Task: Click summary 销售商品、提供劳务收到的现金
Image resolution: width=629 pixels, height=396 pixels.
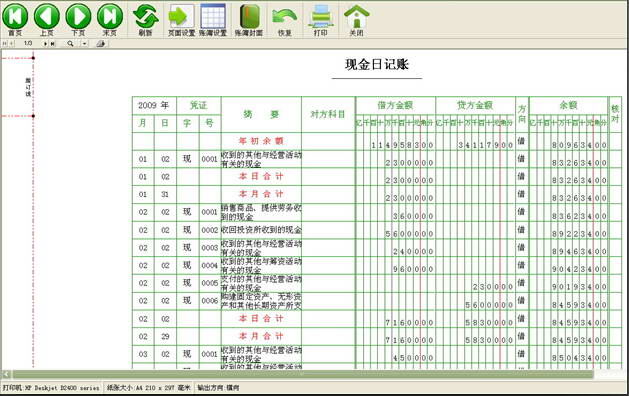Action: click(x=261, y=212)
